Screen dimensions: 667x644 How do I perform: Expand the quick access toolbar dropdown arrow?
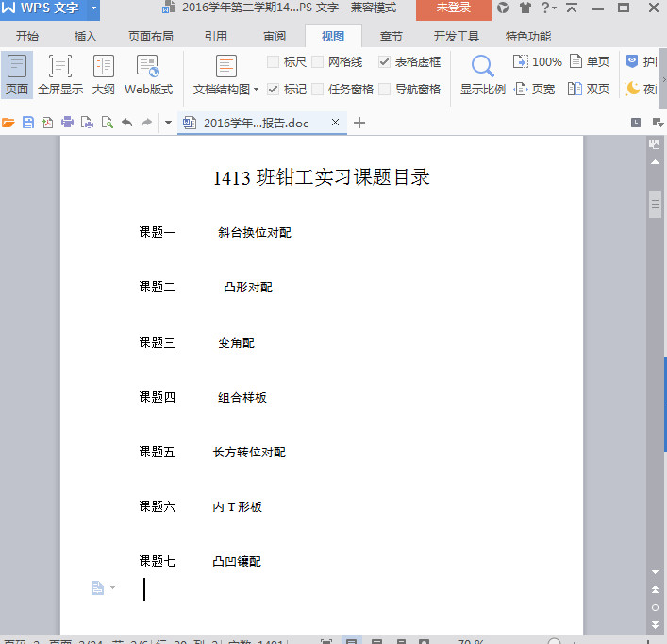[x=168, y=123]
